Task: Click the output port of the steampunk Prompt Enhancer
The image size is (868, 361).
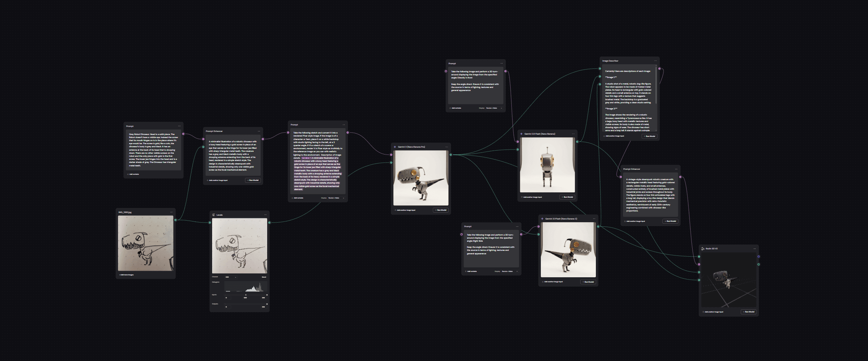Action: tap(680, 177)
